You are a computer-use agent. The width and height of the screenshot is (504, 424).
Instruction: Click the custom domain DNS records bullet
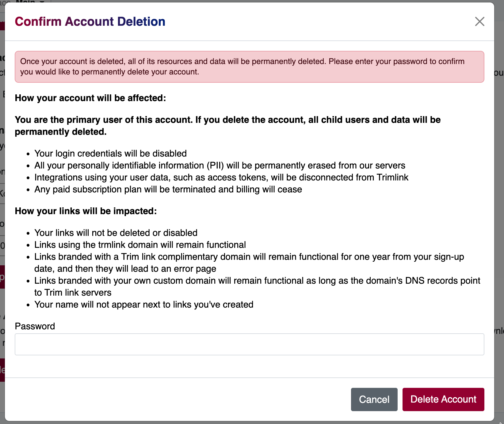click(257, 286)
